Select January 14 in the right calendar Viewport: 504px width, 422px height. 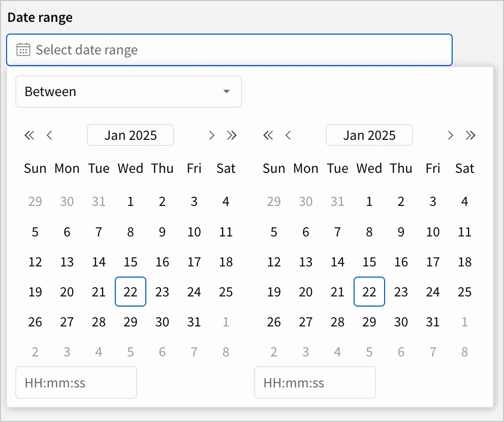pyautogui.click(x=337, y=262)
